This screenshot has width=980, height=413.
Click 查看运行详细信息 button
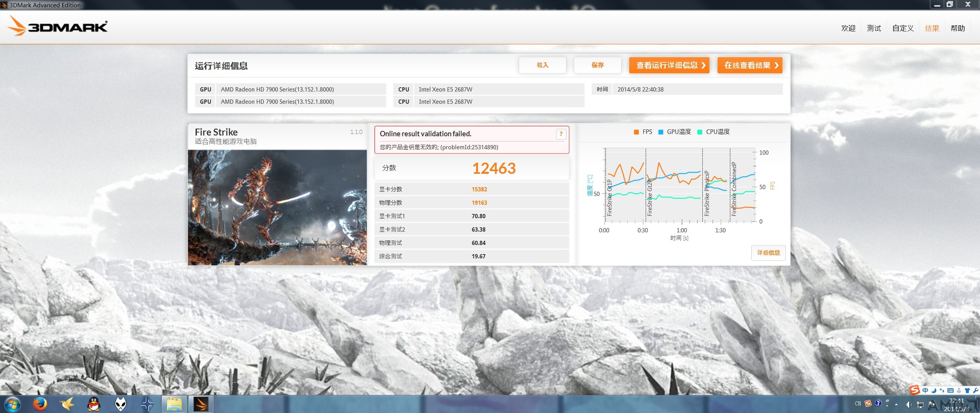tap(669, 65)
